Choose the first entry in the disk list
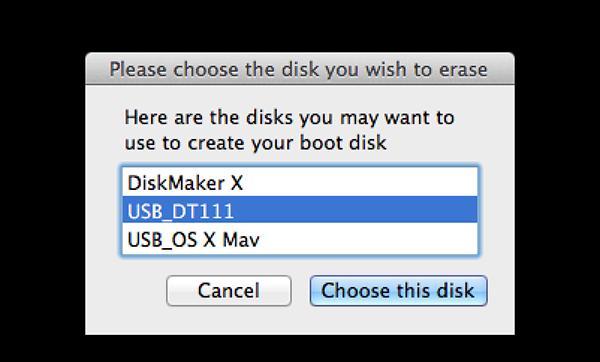The image size is (600, 362). (x=300, y=183)
